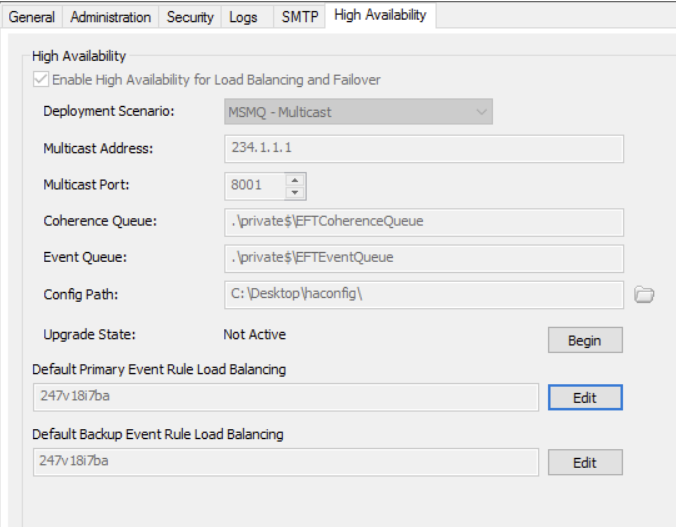The width and height of the screenshot is (676, 527).
Task: Click the Multicast Port number field
Action: coord(255,186)
